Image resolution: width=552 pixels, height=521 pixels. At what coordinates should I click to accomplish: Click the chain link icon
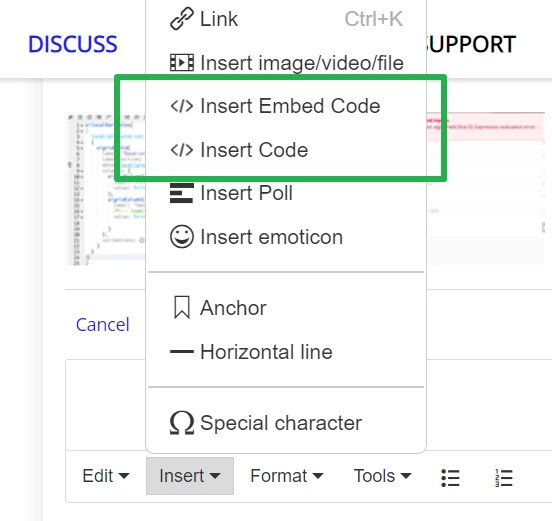coord(182,18)
